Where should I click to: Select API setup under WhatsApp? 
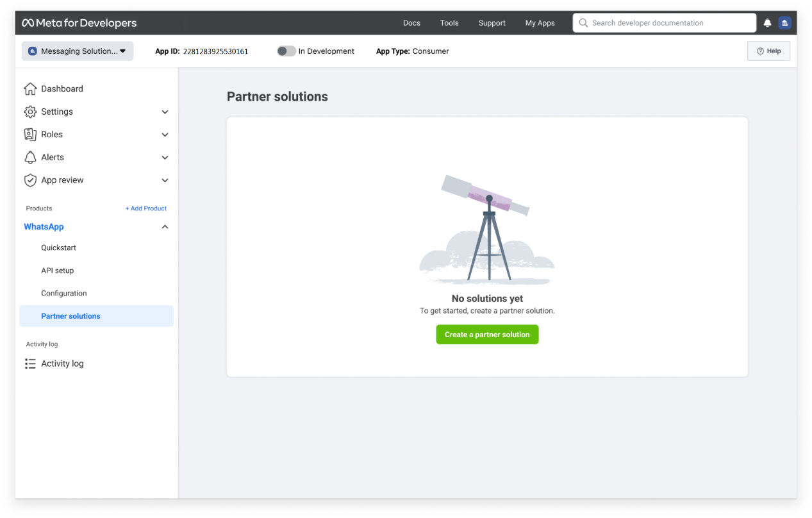tap(58, 271)
